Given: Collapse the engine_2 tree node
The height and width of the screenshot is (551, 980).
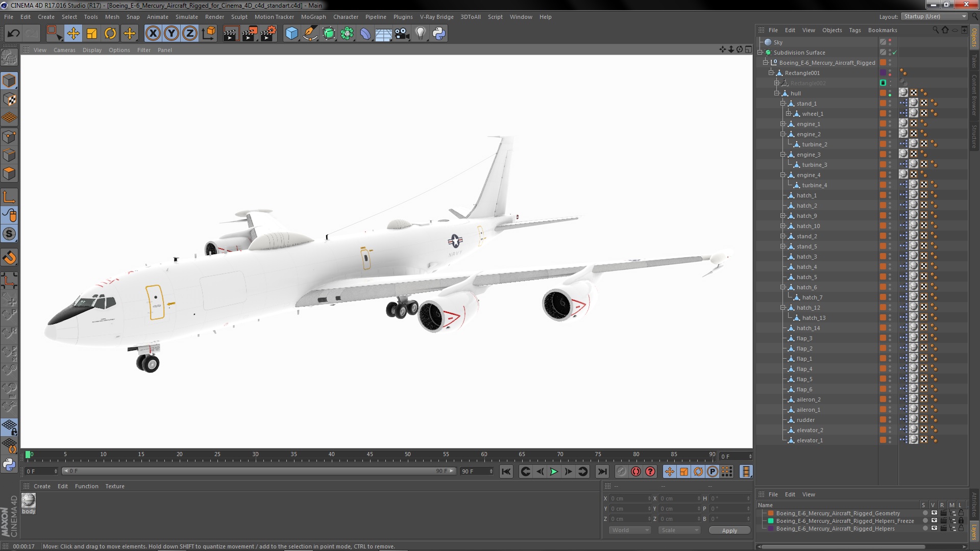Looking at the screenshot, I should click(782, 134).
